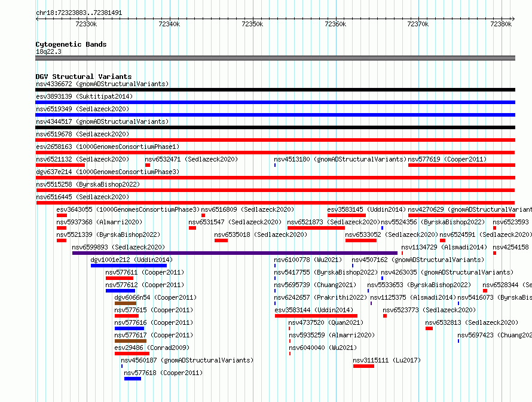Click the red bar of esv3583144 Uddin2014
The width and height of the screenshot is (532, 402).
click(x=316, y=316)
